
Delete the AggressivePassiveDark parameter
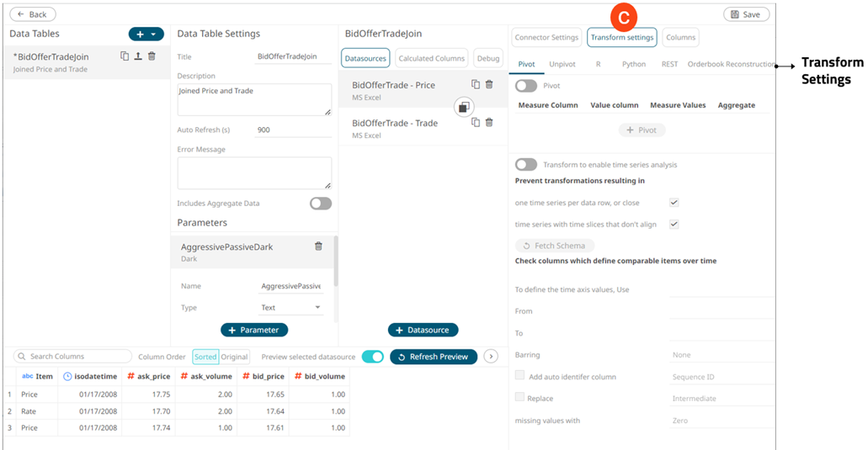[318, 246]
